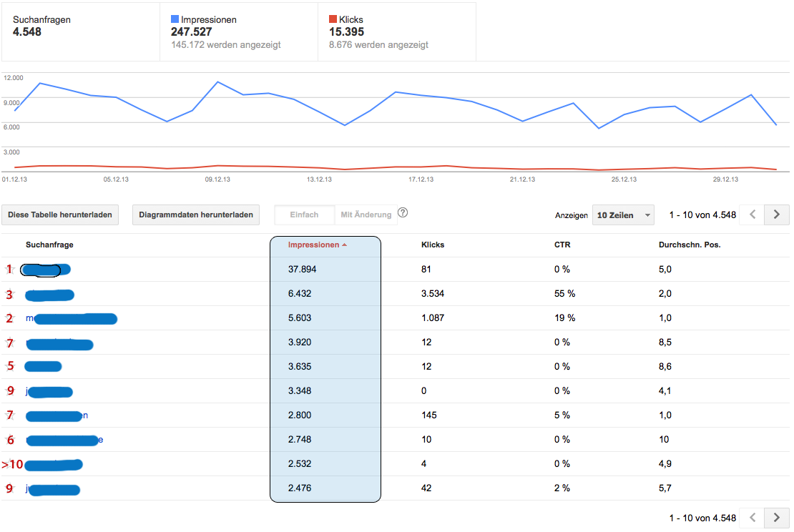Click the left pagination arrow at the top
Image resolution: width=794 pixels, height=532 pixels.
(x=752, y=215)
